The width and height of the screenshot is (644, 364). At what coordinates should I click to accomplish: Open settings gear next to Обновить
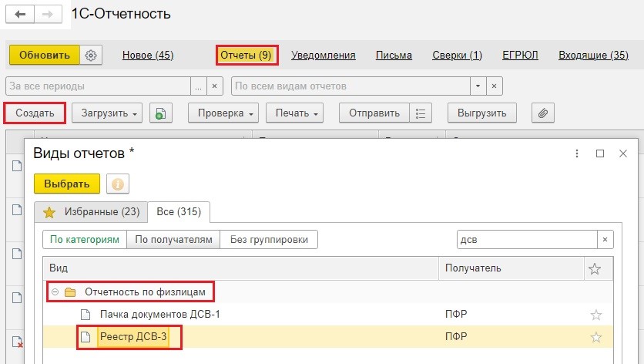[x=91, y=55]
